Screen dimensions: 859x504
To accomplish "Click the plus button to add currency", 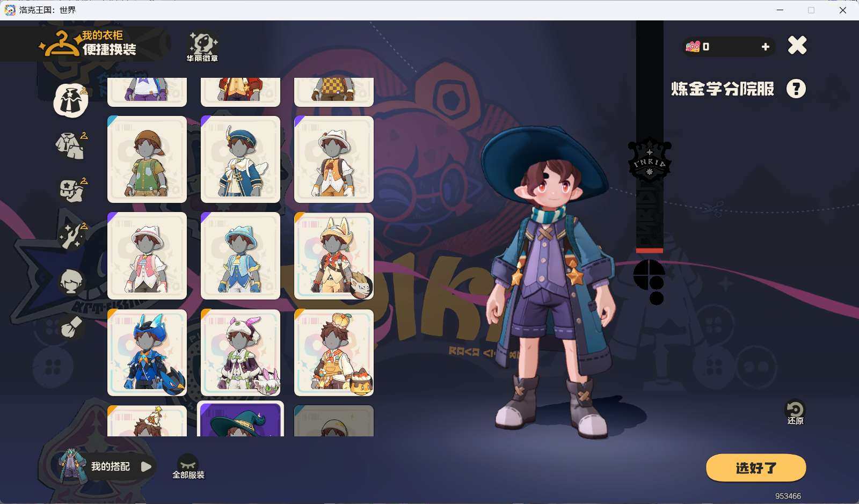I will tap(765, 47).
